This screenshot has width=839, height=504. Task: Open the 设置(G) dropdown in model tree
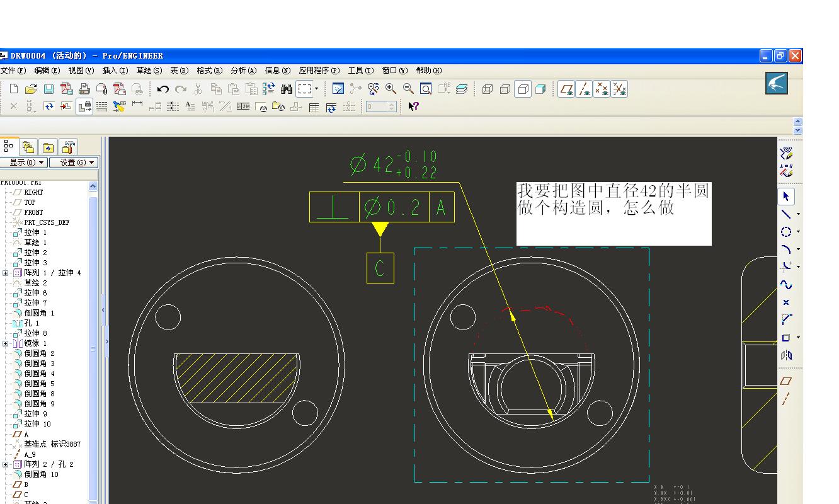74,163
